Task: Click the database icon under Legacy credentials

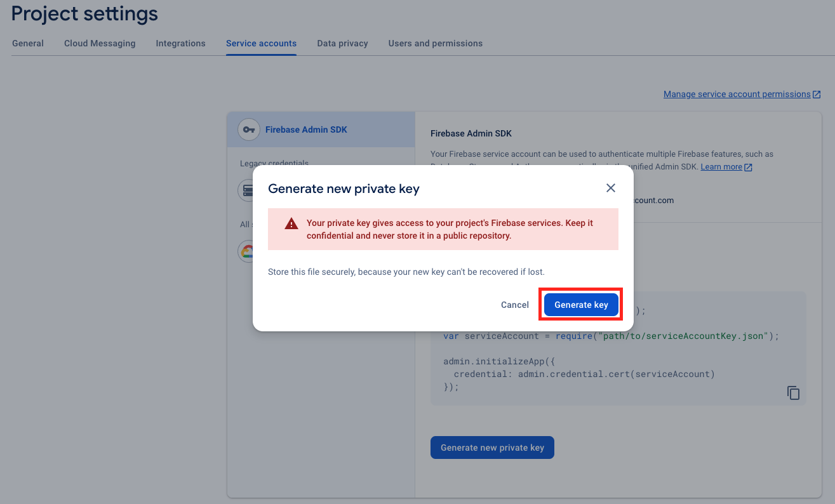Action: click(x=246, y=190)
